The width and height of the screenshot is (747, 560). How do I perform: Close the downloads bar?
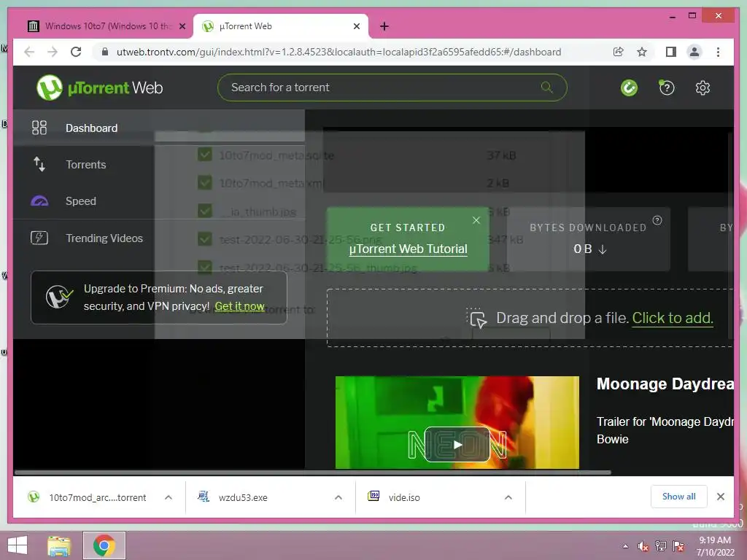point(721,497)
